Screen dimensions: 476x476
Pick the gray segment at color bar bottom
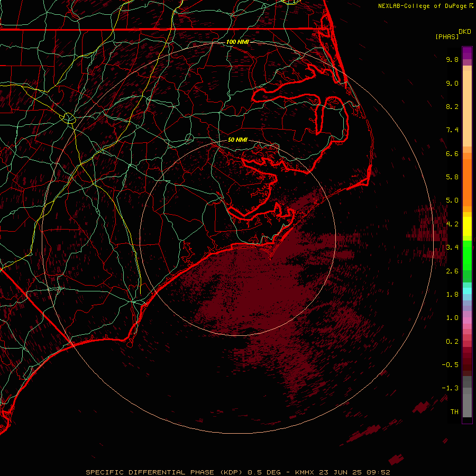[467, 405]
